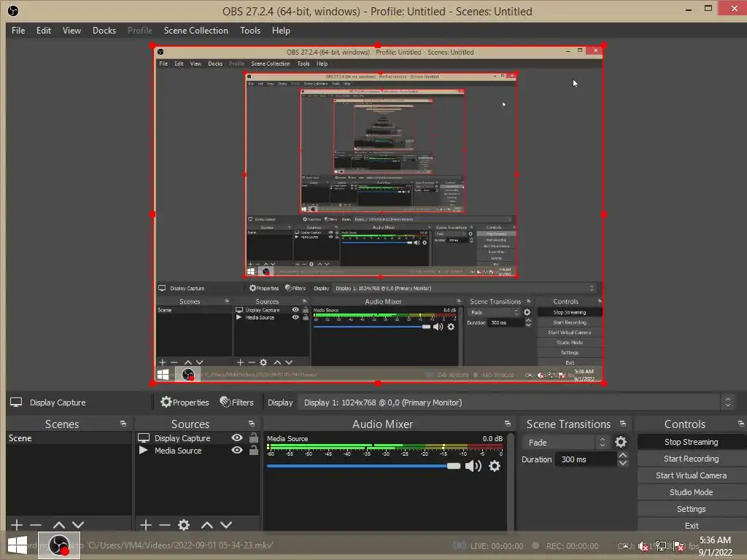
Task: Click the Audio Mixer vertical scrollbar
Action: [511, 481]
